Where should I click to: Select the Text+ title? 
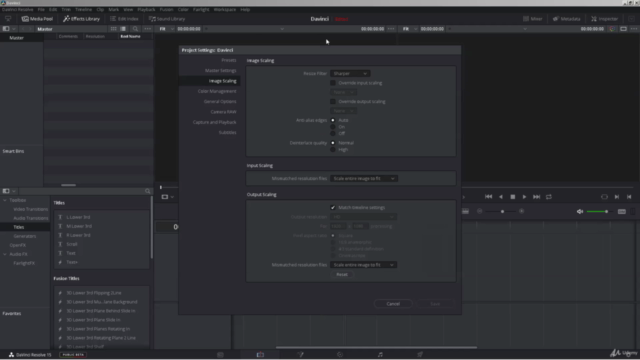[72, 262]
